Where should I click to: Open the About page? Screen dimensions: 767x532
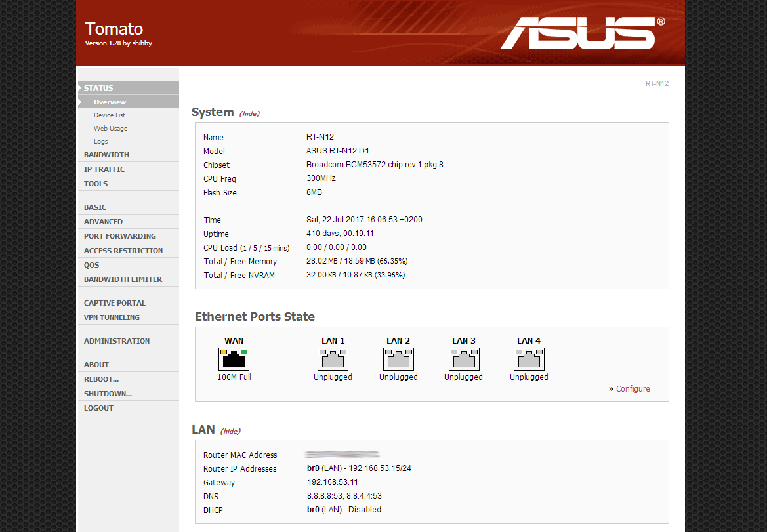[129, 365]
